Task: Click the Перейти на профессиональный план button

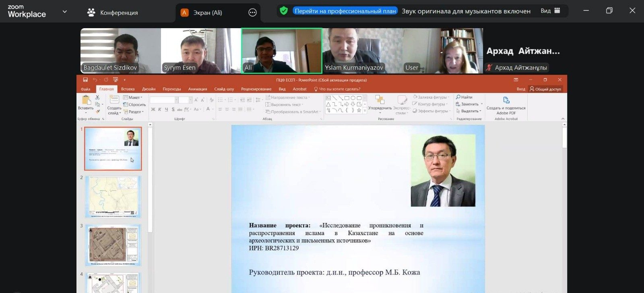Action: pos(345,11)
